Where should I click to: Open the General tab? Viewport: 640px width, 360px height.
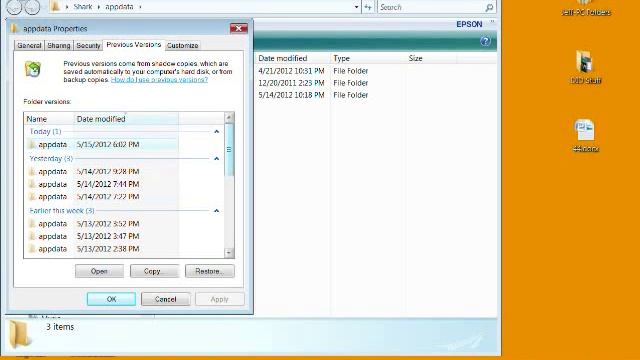pos(29,45)
